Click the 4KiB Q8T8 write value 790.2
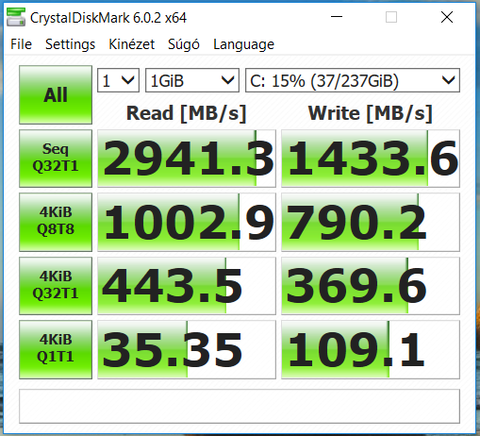 [371, 222]
